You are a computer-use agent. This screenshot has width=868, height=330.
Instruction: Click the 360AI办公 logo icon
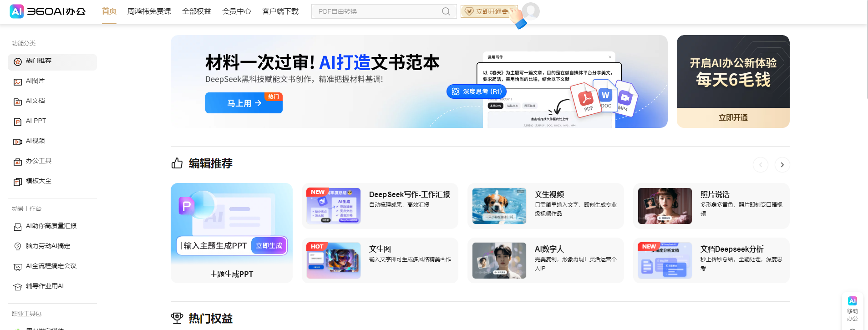point(17,11)
